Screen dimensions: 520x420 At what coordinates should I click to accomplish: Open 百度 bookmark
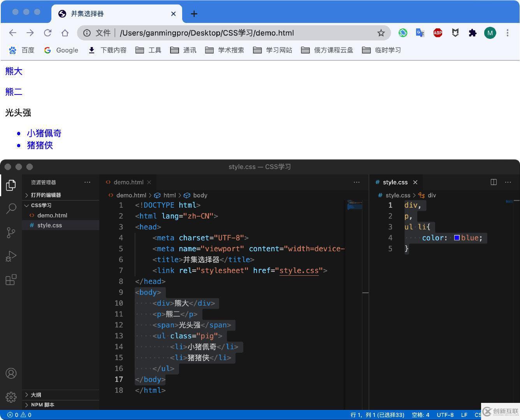pyautogui.click(x=22, y=50)
